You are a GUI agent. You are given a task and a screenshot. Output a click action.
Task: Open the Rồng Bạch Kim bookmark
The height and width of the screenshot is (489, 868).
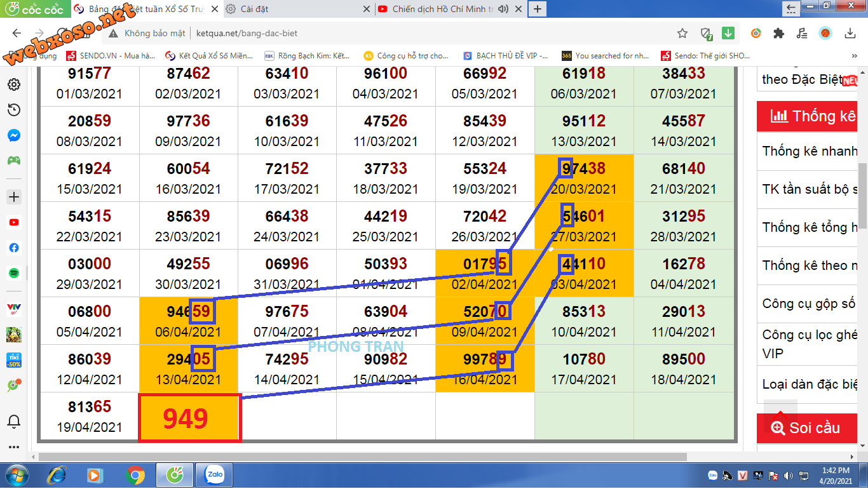(308, 56)
